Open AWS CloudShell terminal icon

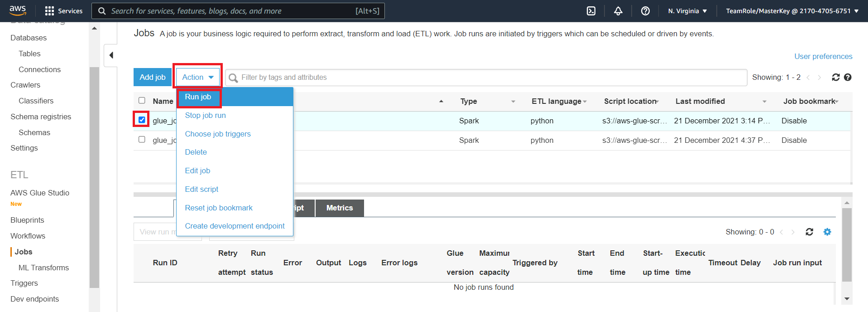coord(591,11)
